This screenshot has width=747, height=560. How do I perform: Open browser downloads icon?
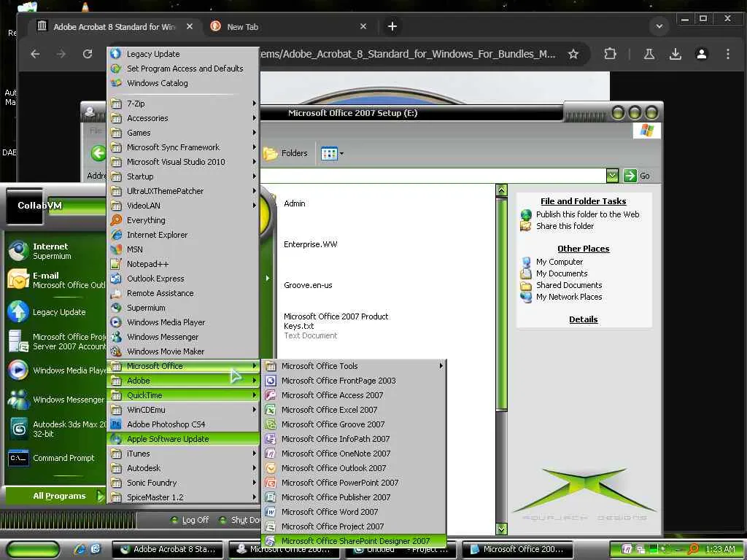pyautogui.click(x=675, y=54)
